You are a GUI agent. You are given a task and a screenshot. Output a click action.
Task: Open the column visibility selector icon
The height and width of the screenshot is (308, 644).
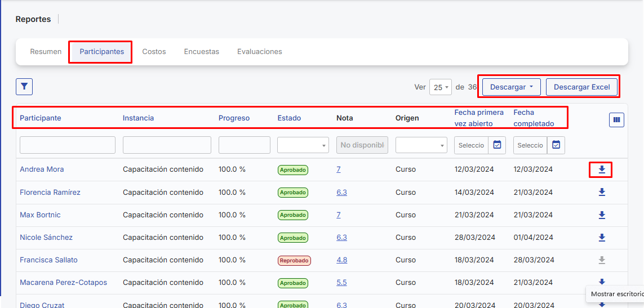[x=616, y=120]
